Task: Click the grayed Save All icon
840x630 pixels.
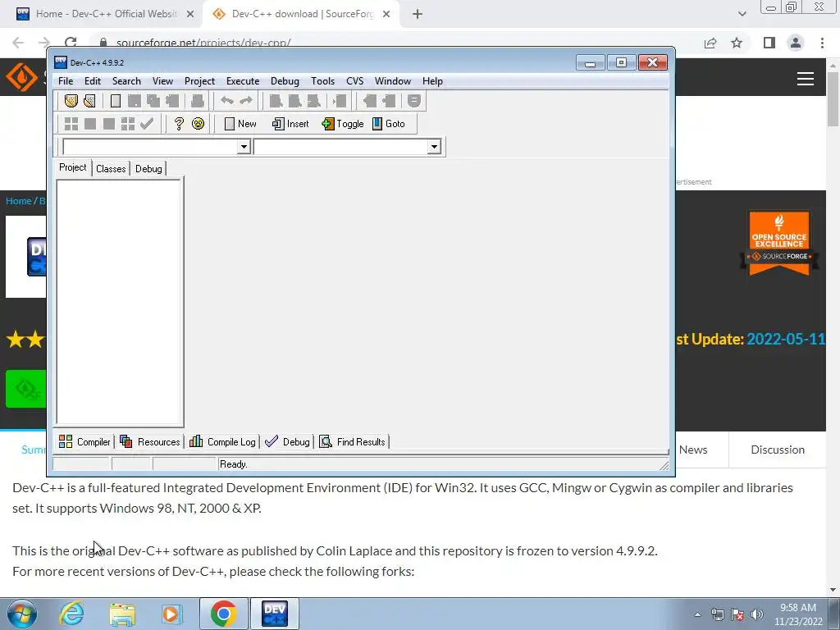Action: [x=153, y=101]
